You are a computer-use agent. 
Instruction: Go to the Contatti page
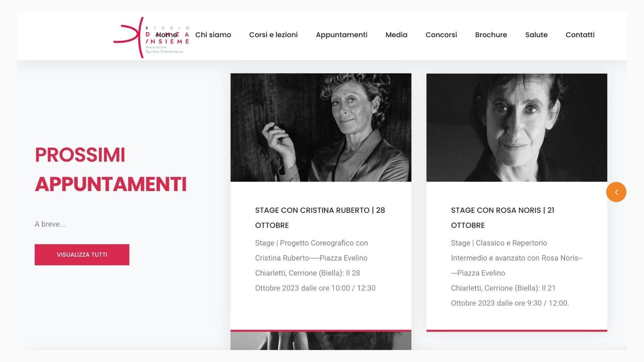click(580, 35)
